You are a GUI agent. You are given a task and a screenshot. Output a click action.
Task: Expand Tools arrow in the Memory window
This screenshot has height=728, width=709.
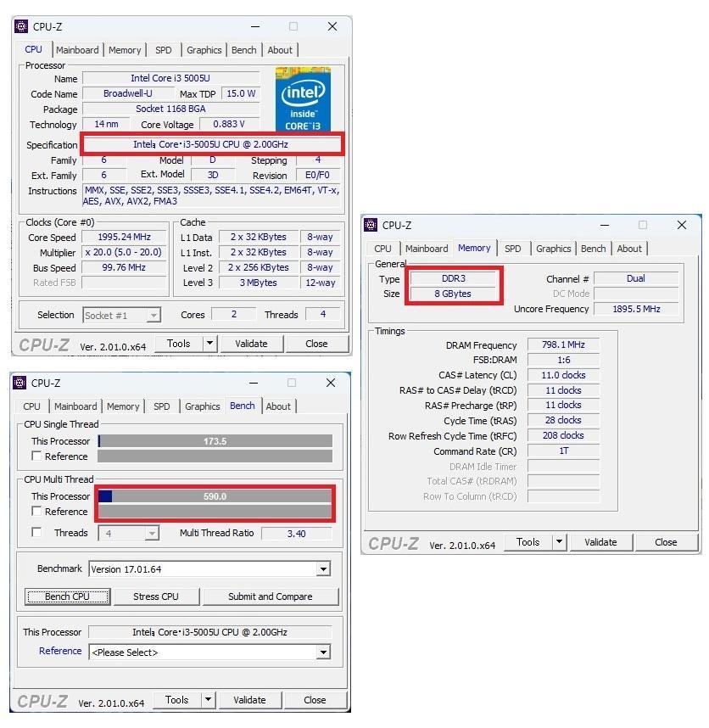pyautogui.click(x=559, y=542)
